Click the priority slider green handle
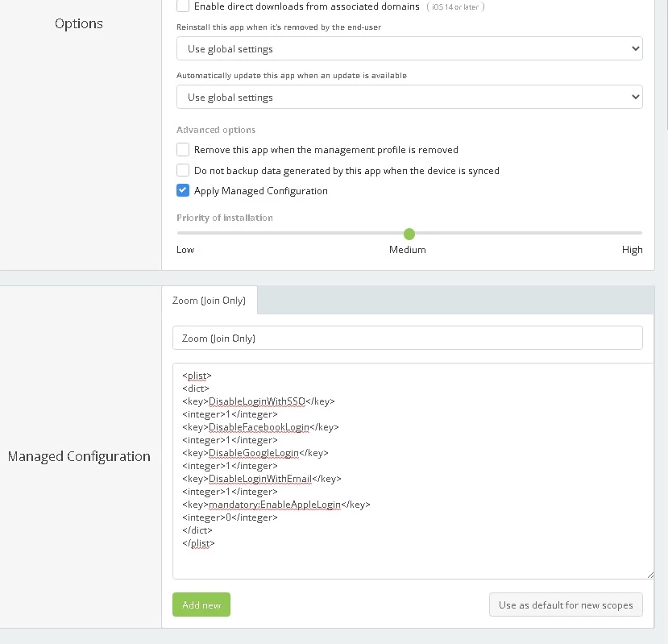This screenshot has height=644, width=668. (409, 234)
